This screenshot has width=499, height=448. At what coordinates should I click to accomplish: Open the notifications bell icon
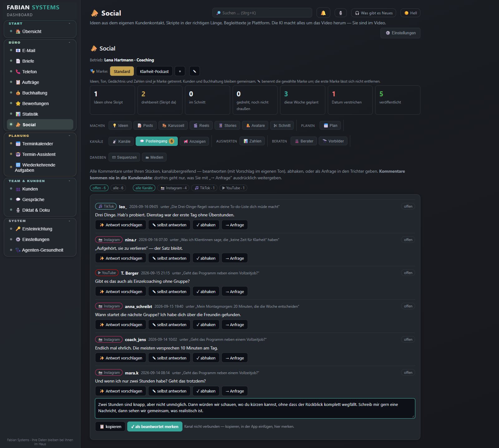coord(323,13)
